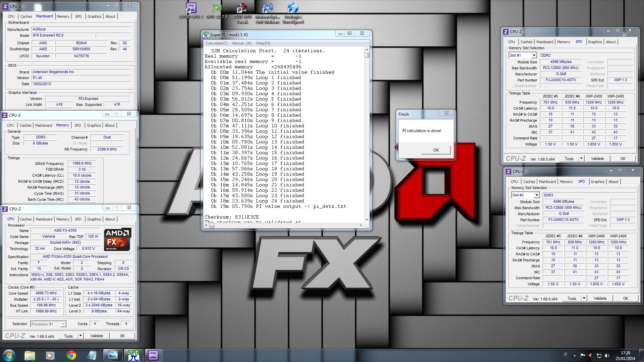Open Windows Explorer from the taskbar
644x362 pixels.
coord(30,355)
